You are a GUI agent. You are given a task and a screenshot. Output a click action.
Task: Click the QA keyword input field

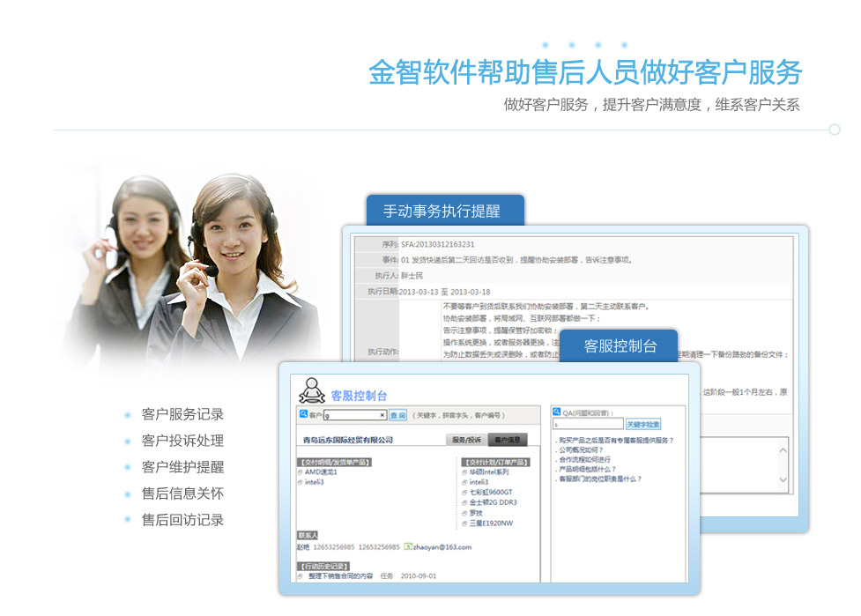[x=588, y=424]
